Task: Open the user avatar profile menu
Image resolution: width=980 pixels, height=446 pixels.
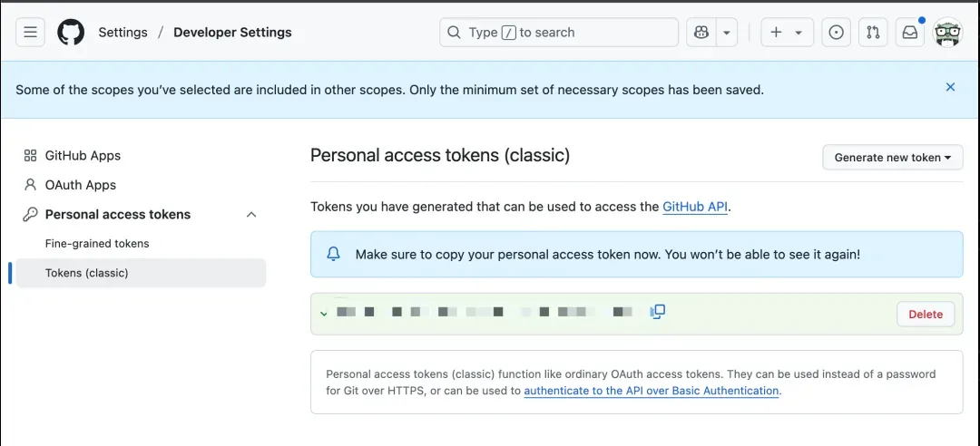Action: coord(947,32)
